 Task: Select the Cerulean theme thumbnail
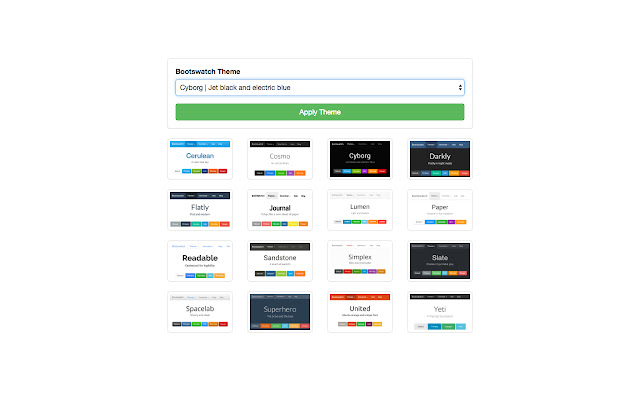pyautogui.click(x=200, y=159)
